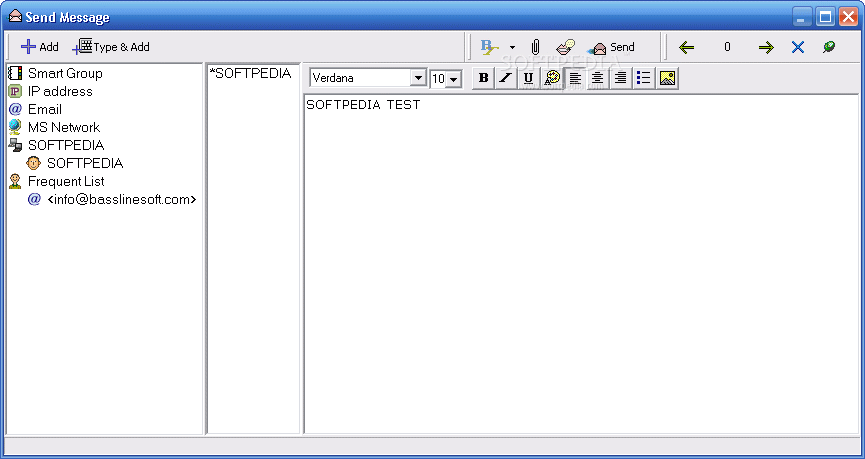This screenshot has height=459, width=865.
Task: Select Frequent List in the tree
Action: tap(66, 181)
